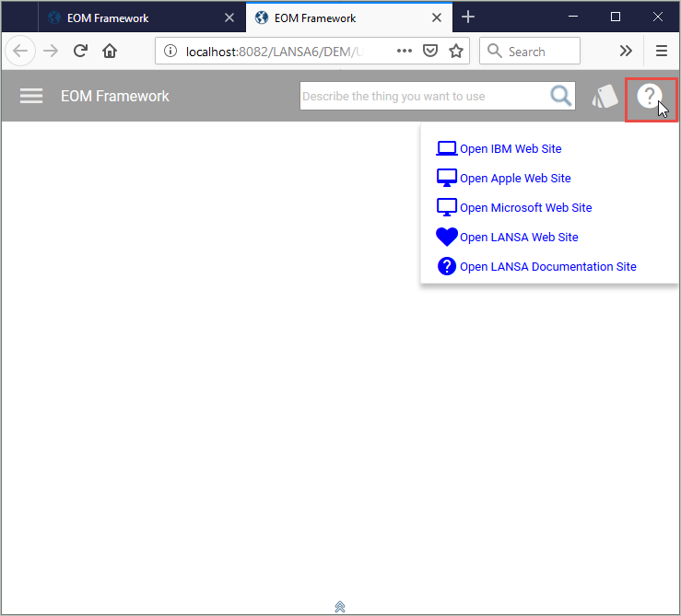Screen dimensions: 681x616
Task: Click the heart icon beside Open LANSA Web Site
Action: click(x=446, y=237)
